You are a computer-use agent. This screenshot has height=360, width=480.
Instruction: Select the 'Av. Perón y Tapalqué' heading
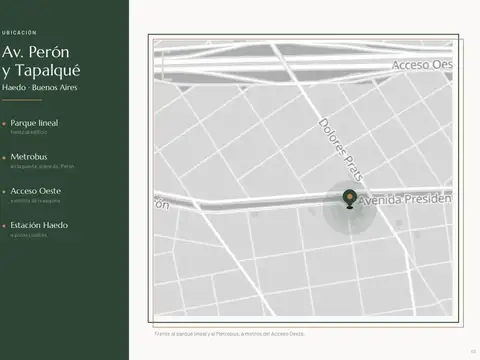(x=41, y=61)
